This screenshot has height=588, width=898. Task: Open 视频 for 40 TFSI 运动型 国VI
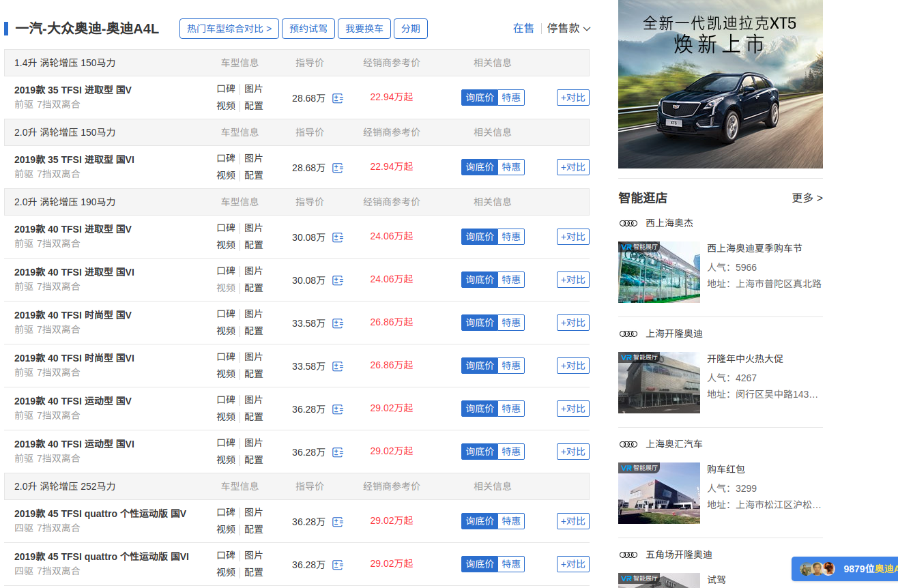(226, 460)
